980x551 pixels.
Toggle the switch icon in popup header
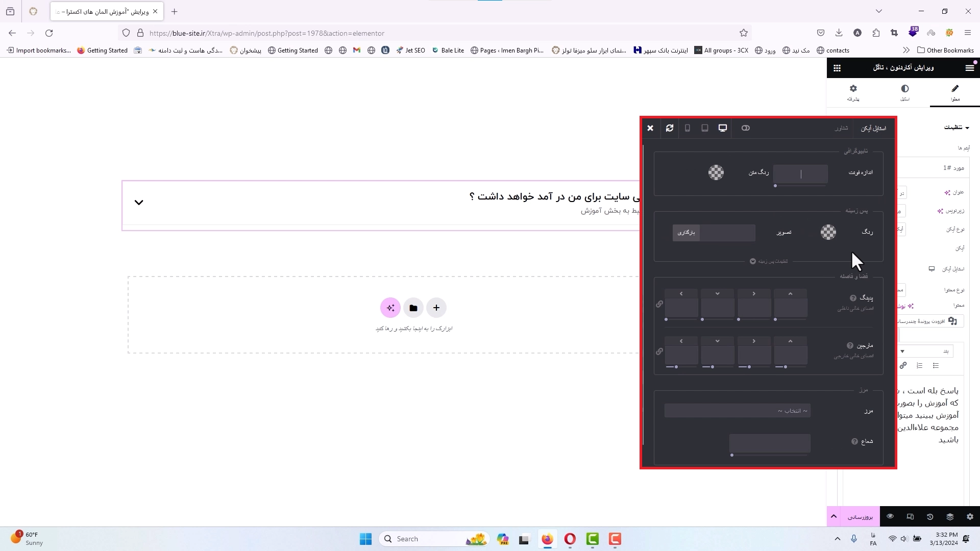coord(746,128)
